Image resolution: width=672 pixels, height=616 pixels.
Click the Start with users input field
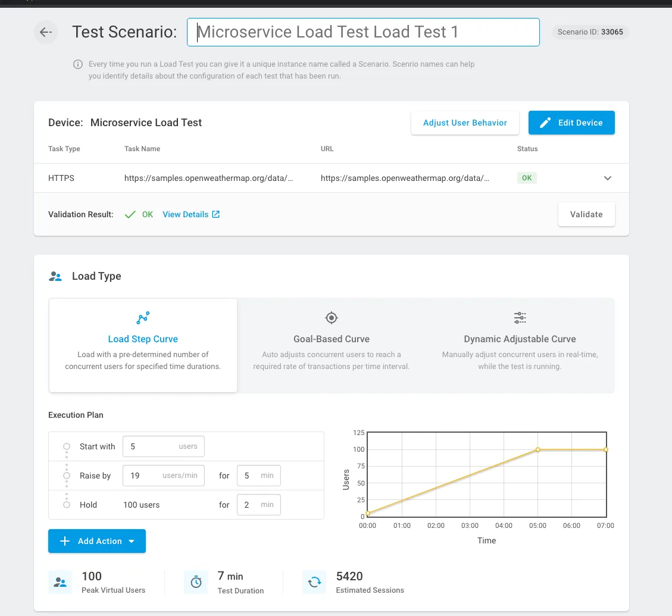163,446
